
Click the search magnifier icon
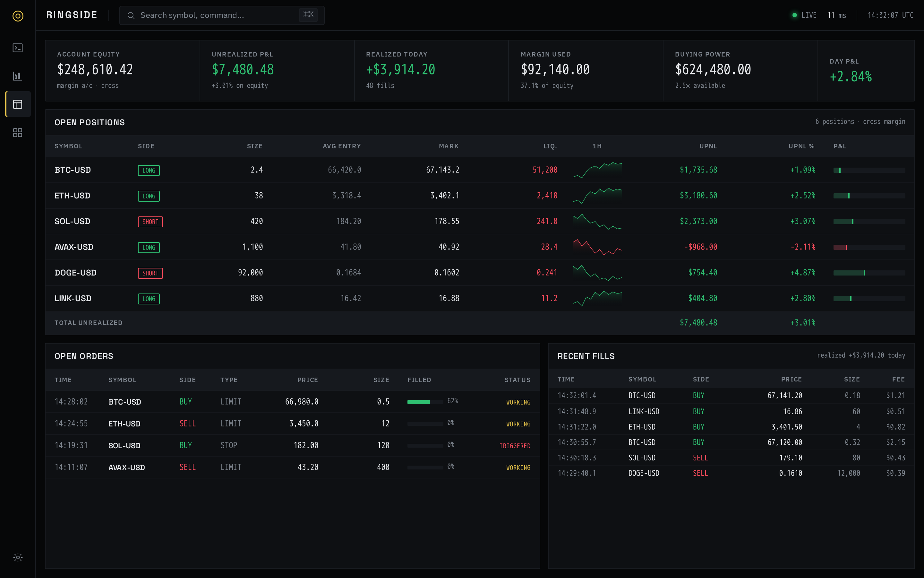(x=131, y=15)
